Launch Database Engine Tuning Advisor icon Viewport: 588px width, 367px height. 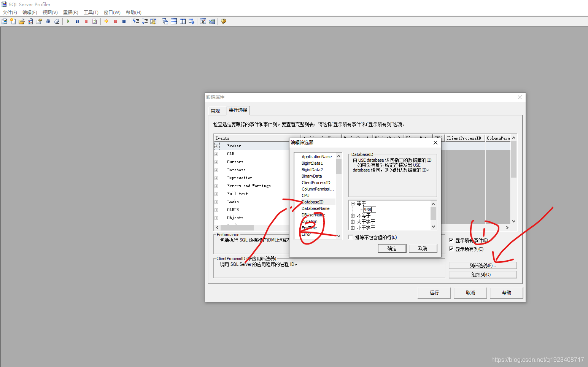[203, 21]
